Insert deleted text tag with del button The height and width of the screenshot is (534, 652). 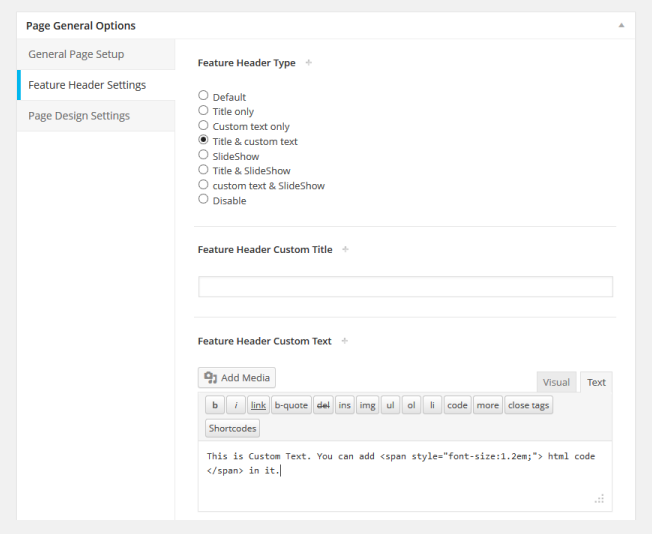coord(323,405)
